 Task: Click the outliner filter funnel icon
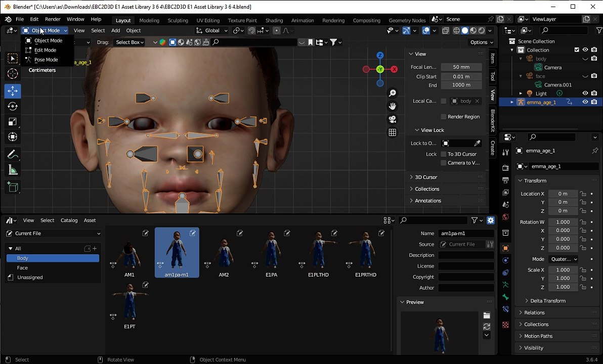pyautogui.click(x=599, y=30)
